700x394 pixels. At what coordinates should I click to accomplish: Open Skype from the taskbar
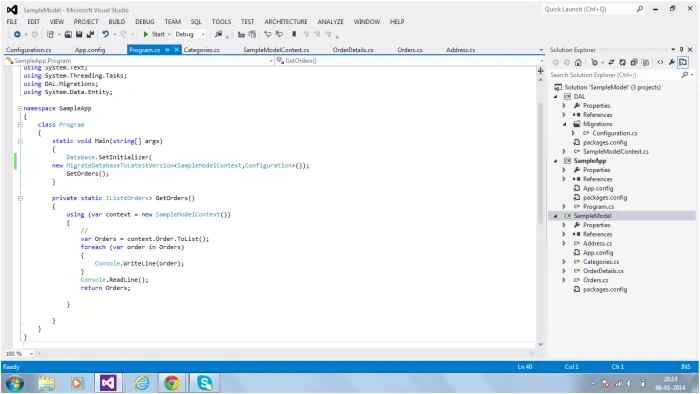click(205, 383)
